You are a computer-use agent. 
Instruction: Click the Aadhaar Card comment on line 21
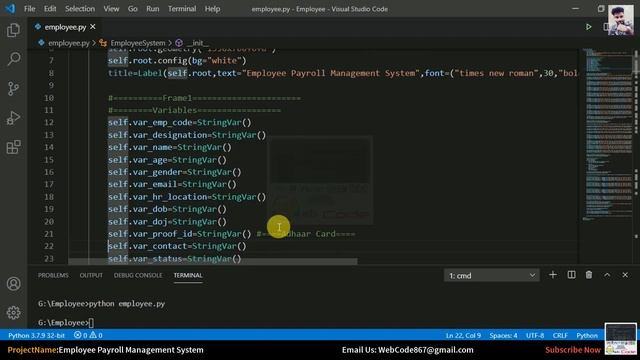click(x=306, y=234)
